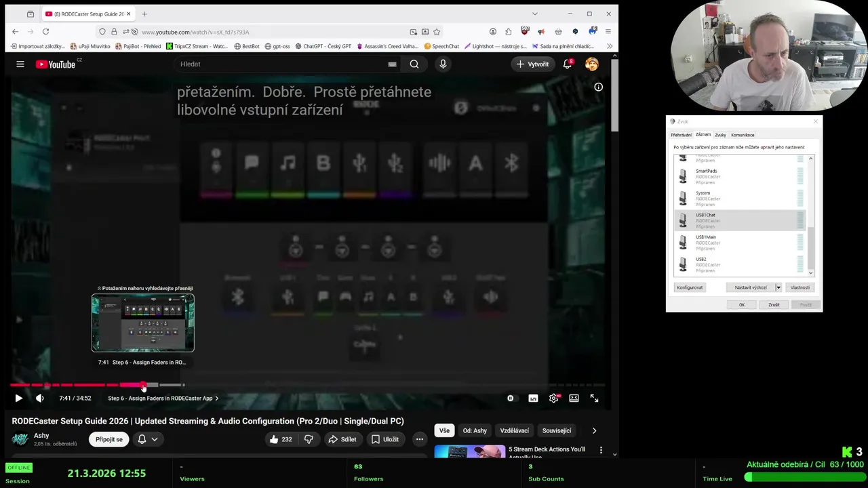Open the ChatGPT - Český GPT bookmark
868x488 pixels.
(323, 46)
